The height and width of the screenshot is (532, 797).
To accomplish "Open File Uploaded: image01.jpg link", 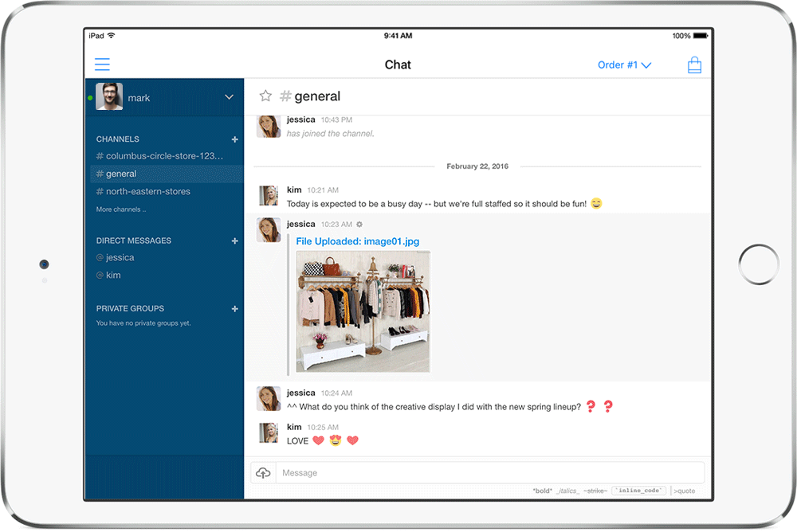I will [357, 241].
